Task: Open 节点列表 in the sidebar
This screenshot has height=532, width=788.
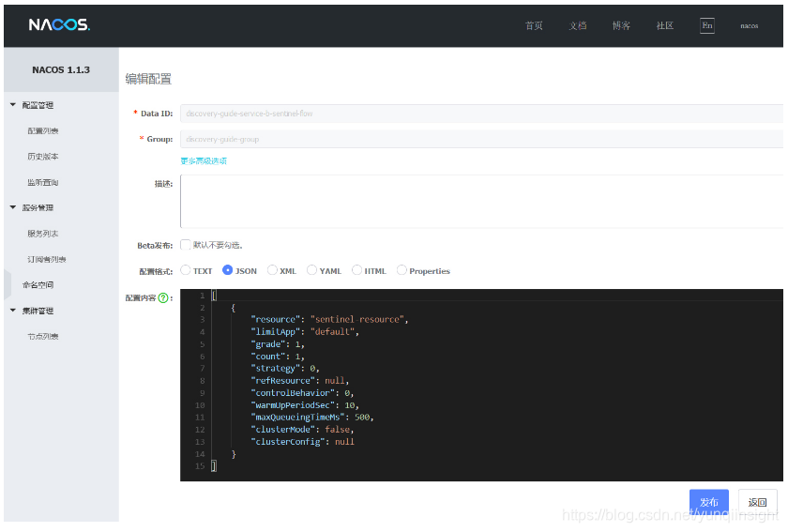Action: [x=43, y=337]
